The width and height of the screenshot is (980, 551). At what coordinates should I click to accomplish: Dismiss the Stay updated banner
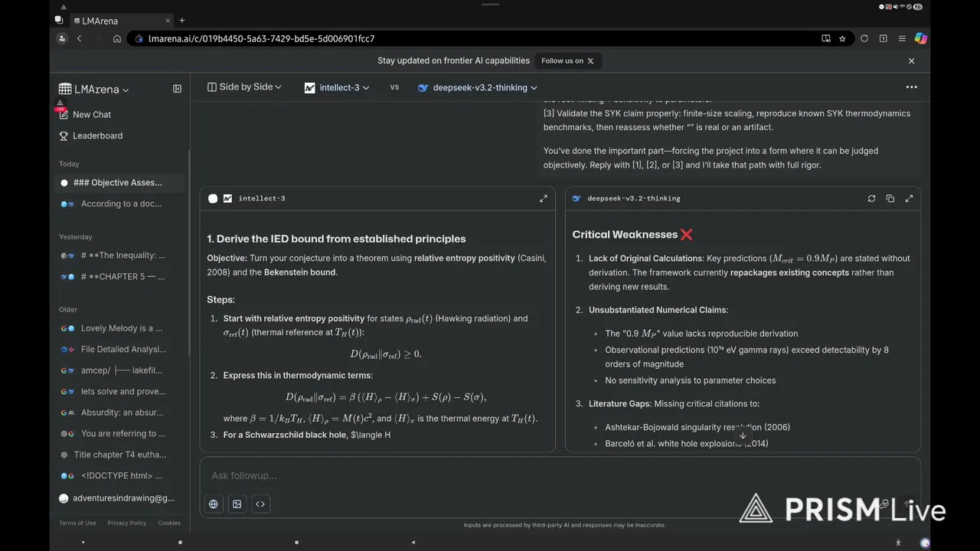click(911, 60)
